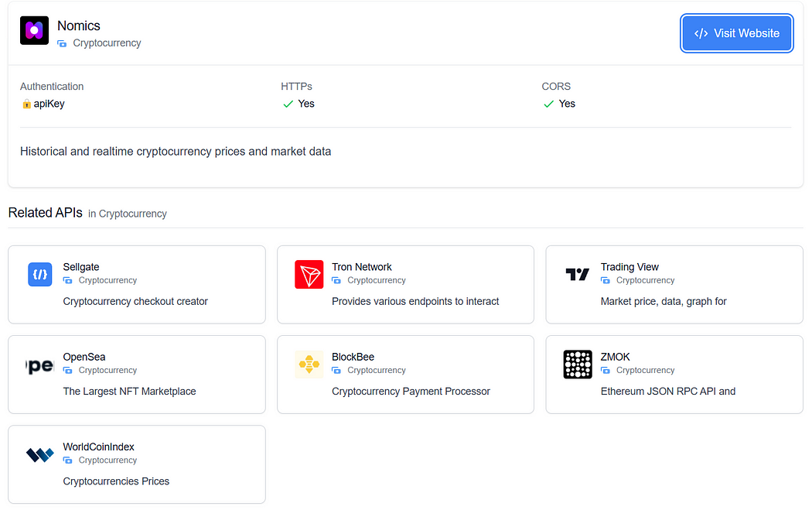Click the green checkmark under CORS

[x=548, y=104]
